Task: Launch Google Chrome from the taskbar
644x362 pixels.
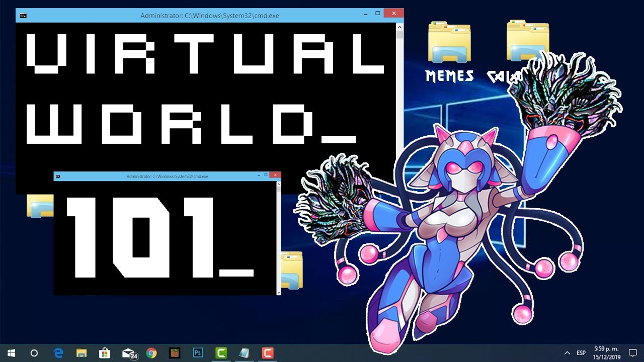Action: pos(151,353)
